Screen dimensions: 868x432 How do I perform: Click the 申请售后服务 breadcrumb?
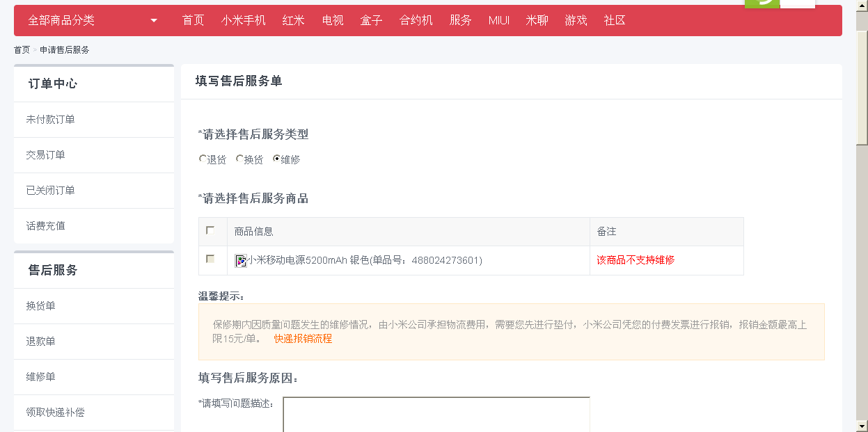(x=65, y=50)
